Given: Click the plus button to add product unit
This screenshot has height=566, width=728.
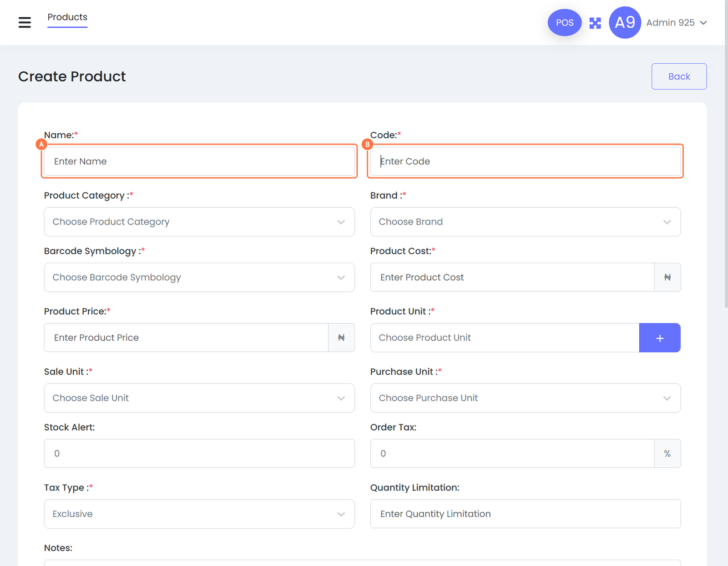Looking at the screenshot, I should (x=659, y=338).
